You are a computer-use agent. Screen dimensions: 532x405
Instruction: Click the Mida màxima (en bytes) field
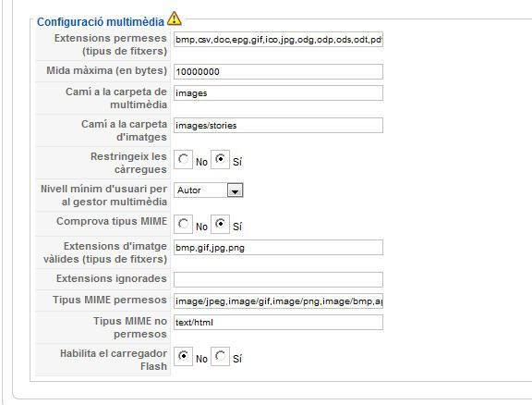(278, 72)
